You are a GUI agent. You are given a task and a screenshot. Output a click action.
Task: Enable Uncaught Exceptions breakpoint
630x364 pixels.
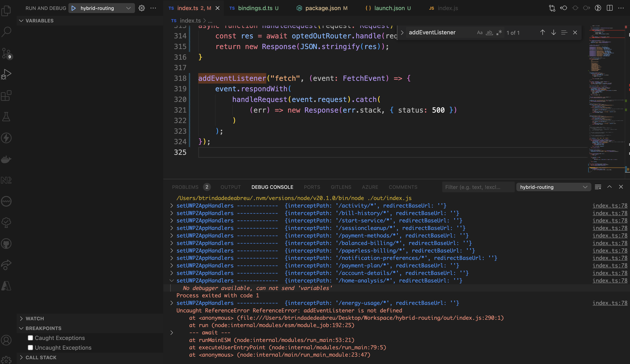(x=31, y=347)
